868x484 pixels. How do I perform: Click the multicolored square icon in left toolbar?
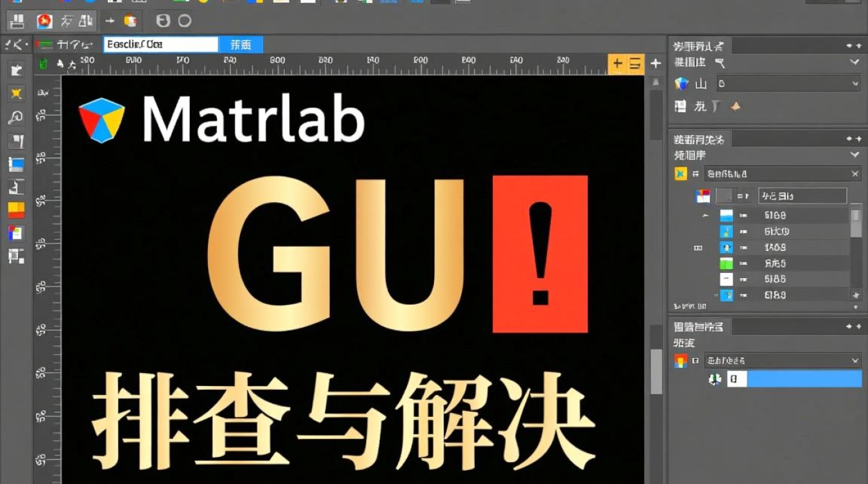tap(16, 233)
